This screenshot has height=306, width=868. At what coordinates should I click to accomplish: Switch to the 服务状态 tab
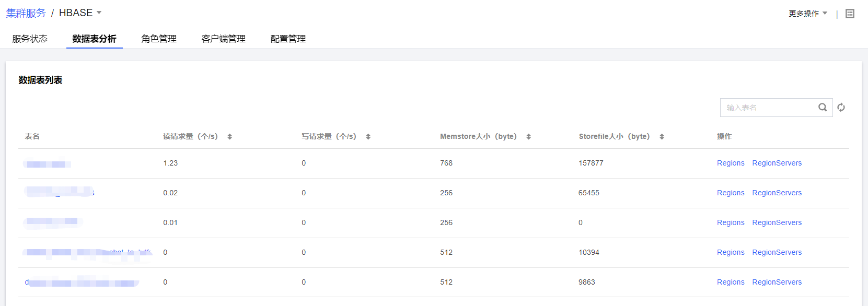coord(30,39)
